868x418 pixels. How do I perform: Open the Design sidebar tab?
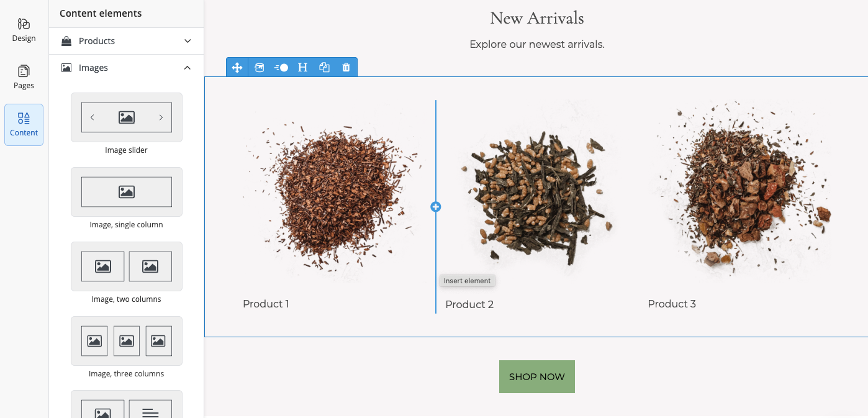point(24,30)
